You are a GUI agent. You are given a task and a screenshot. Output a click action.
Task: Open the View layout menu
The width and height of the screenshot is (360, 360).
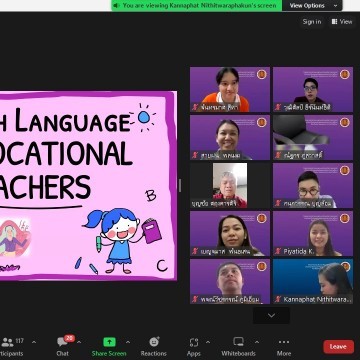click(342, 22)
